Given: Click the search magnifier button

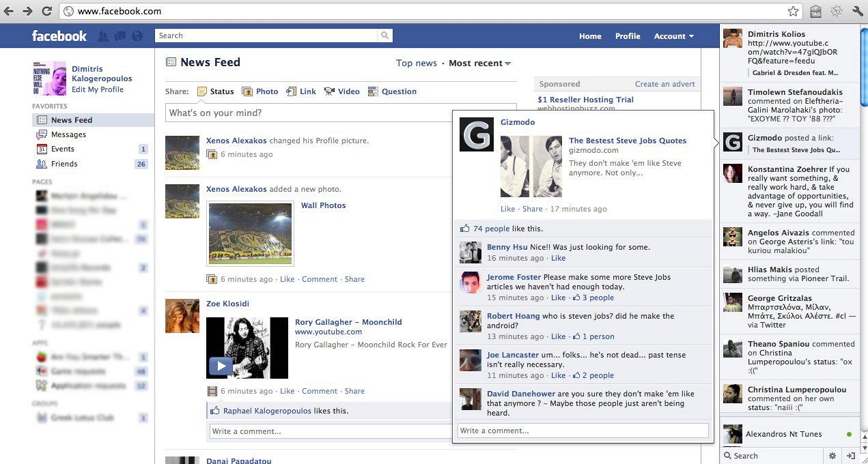Looking at the screenshot, I should (386, 35).
